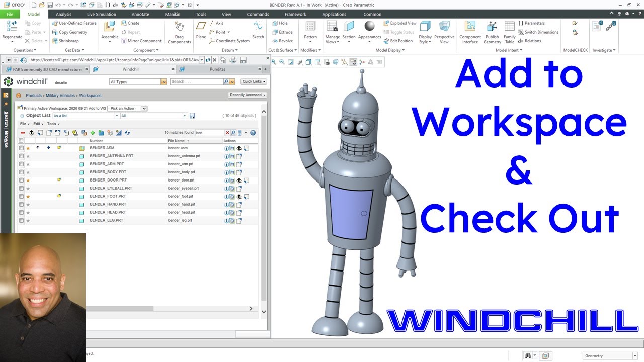Tick the BENDER.ASM row checkbox
The image size is (644, 362).
click(21, 148)
